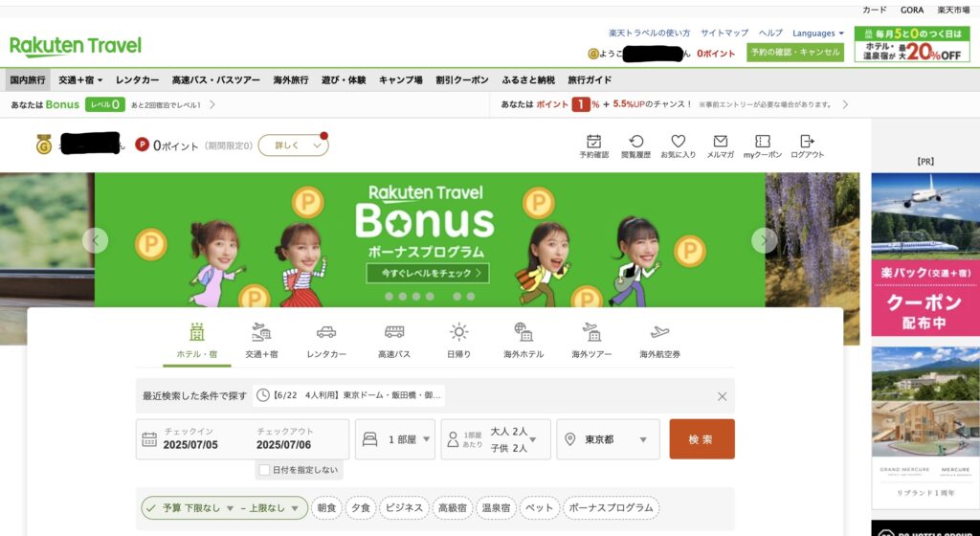Viewport: 980px width, 536px height.
Task: Select the 海外ホテル tab icon
Action: (523, 332)
